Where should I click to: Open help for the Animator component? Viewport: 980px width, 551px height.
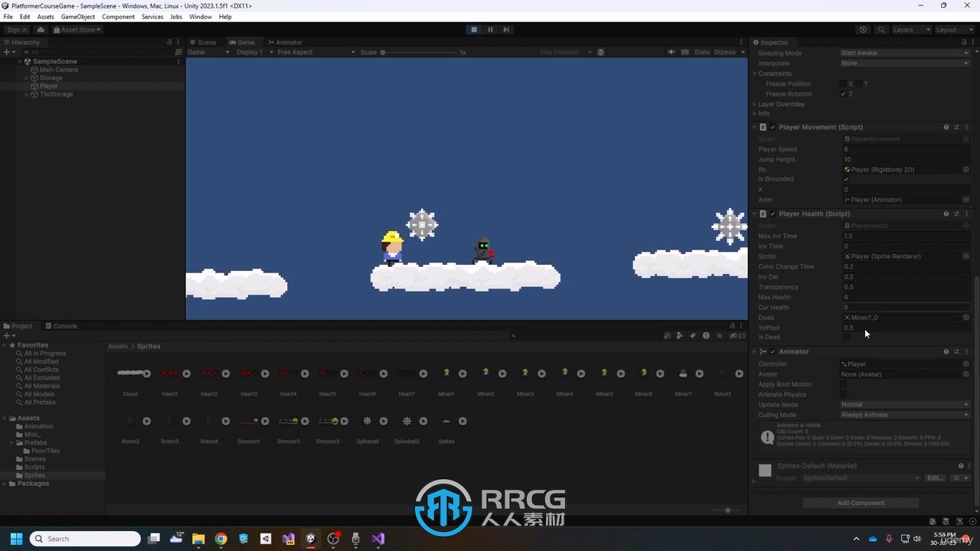tap(946, 351)
